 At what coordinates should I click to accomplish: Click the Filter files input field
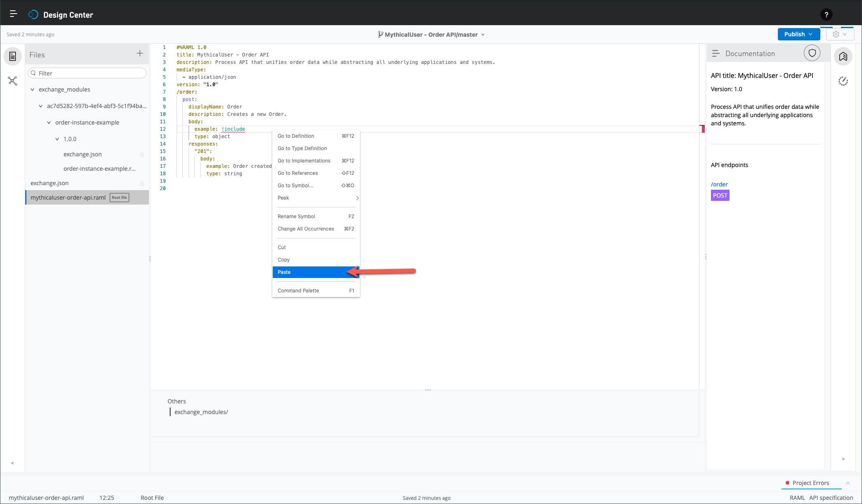click(x=87, y=73)
